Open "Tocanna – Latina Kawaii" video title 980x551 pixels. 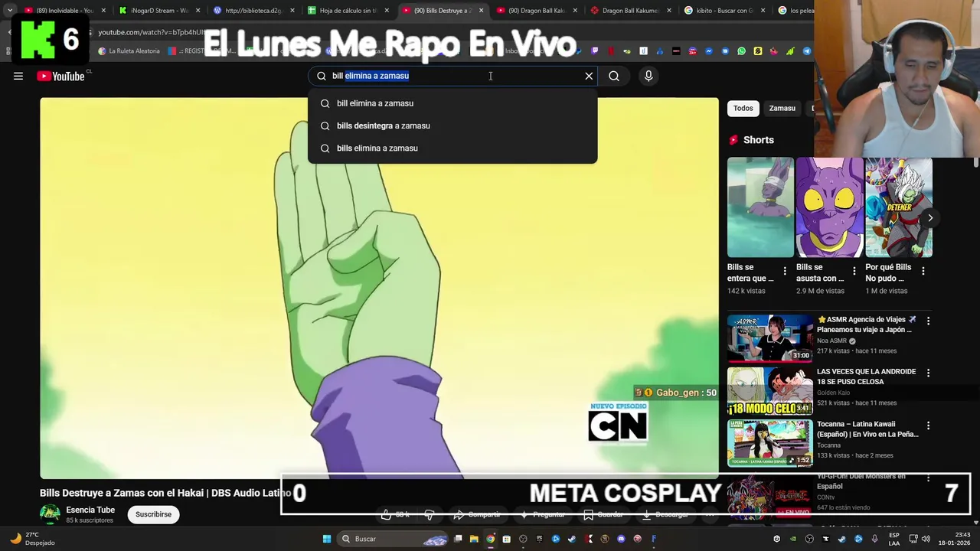click(x=867, y=429)
